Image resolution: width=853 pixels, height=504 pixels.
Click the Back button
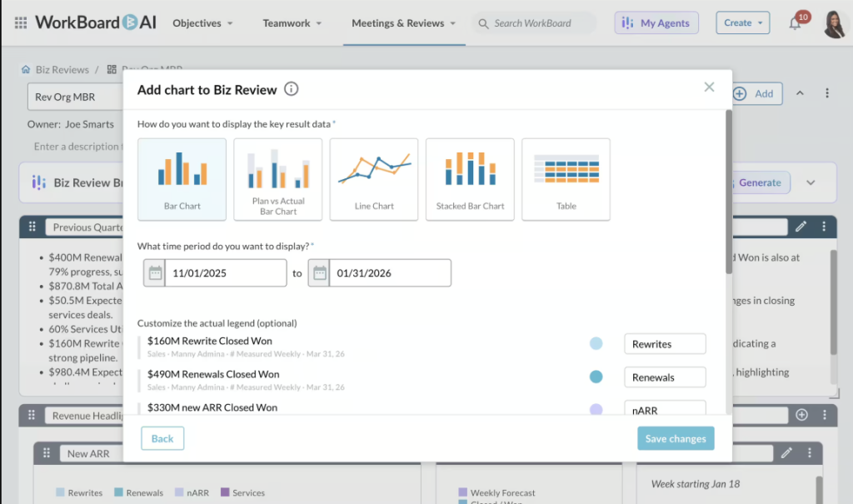tap(162, 438)
